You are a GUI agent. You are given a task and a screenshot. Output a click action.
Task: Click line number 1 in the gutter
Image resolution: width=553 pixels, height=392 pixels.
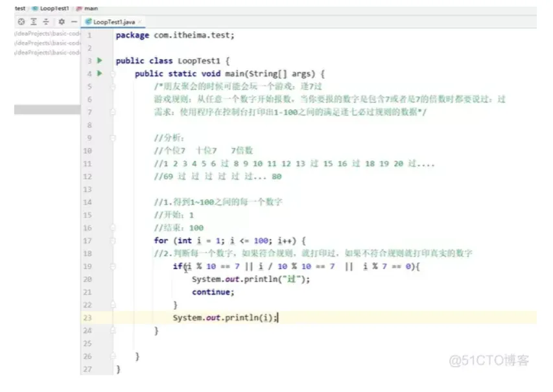point(89,35)
